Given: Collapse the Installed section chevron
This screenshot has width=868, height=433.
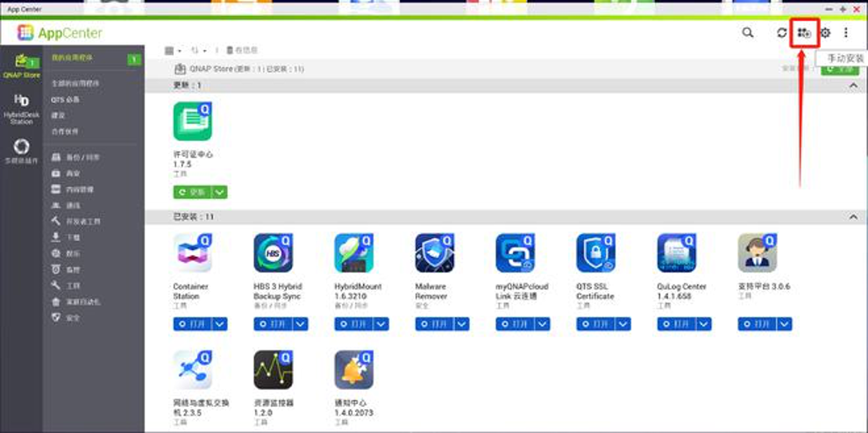Looking at the screenshot, I should (x=853, y=217).
